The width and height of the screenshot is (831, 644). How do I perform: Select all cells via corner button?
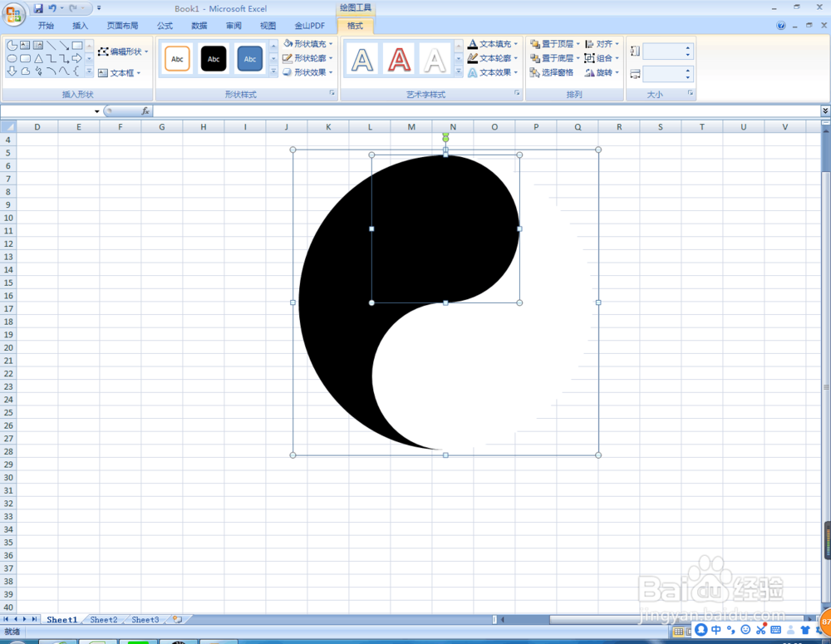click(x=8, y=126)
